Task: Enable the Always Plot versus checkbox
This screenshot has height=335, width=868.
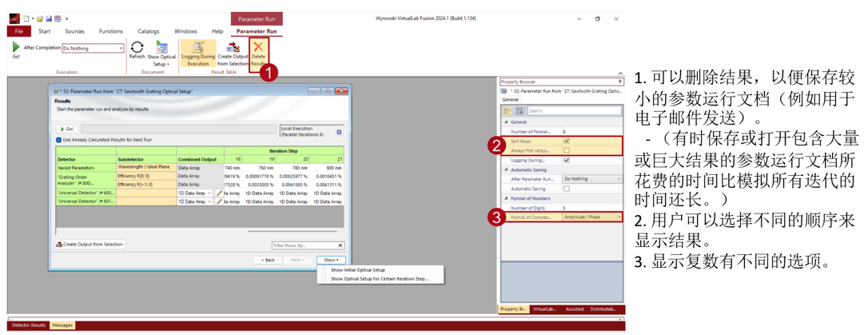Action: pyautogui.click(x=566, y=150)
